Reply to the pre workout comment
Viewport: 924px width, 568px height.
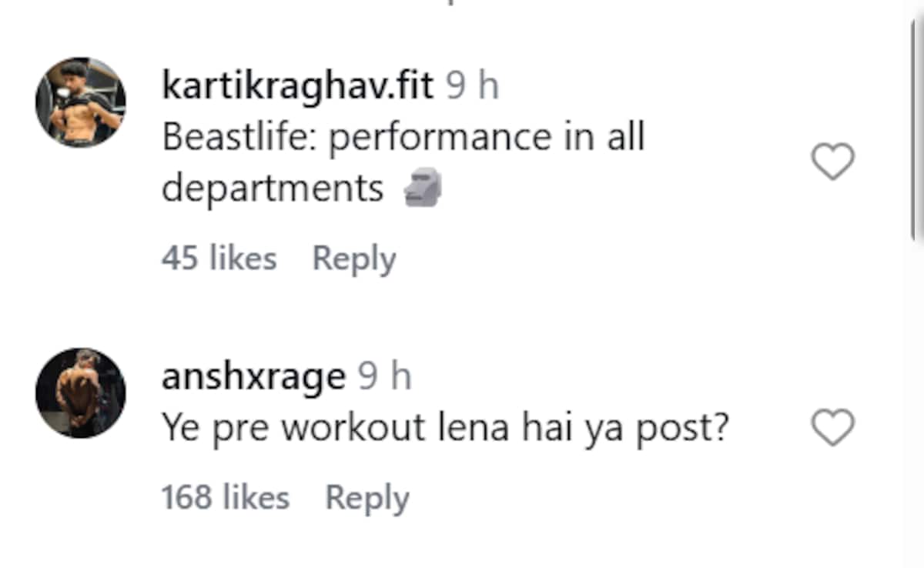point(367,497)
